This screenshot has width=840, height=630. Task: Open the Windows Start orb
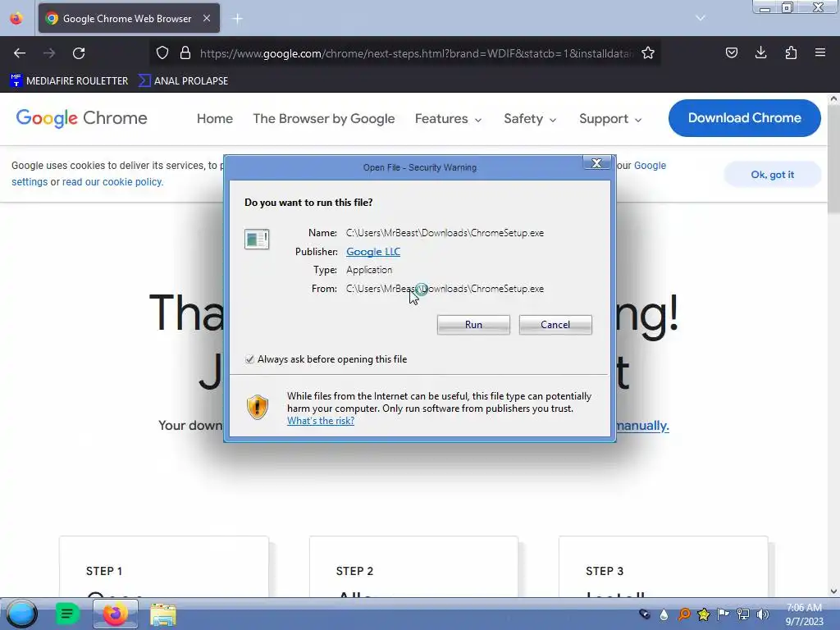[21, 614]
